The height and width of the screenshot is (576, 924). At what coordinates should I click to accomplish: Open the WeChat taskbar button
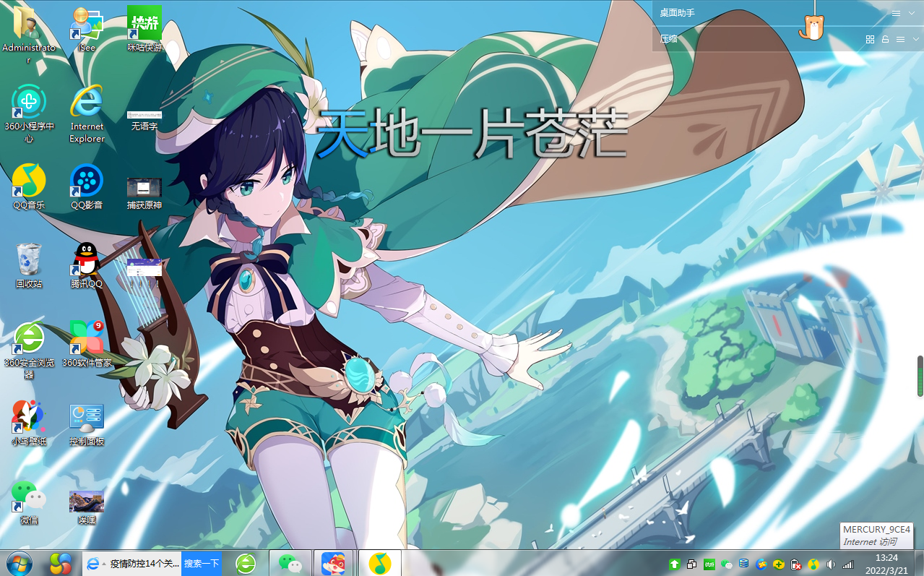(x=290, y=563)
